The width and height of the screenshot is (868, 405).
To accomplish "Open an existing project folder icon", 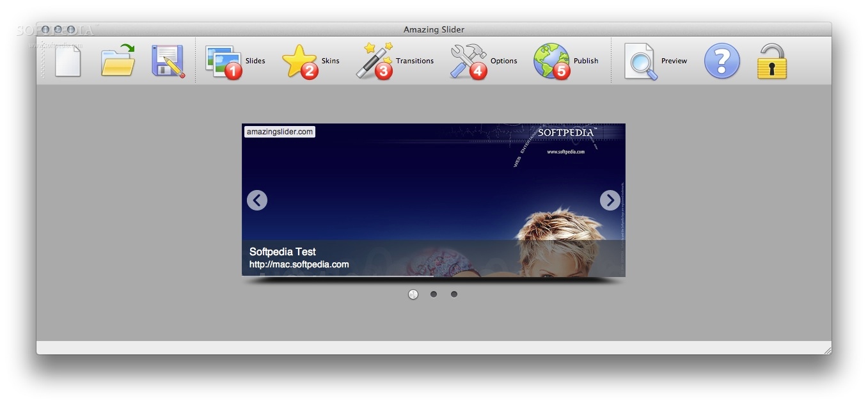I will tap(118, 61).
